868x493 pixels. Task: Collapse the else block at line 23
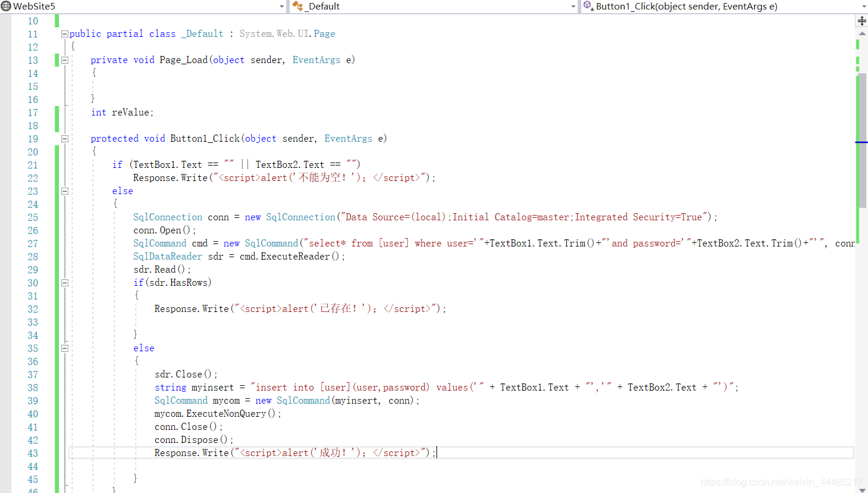tap(64, 191)
